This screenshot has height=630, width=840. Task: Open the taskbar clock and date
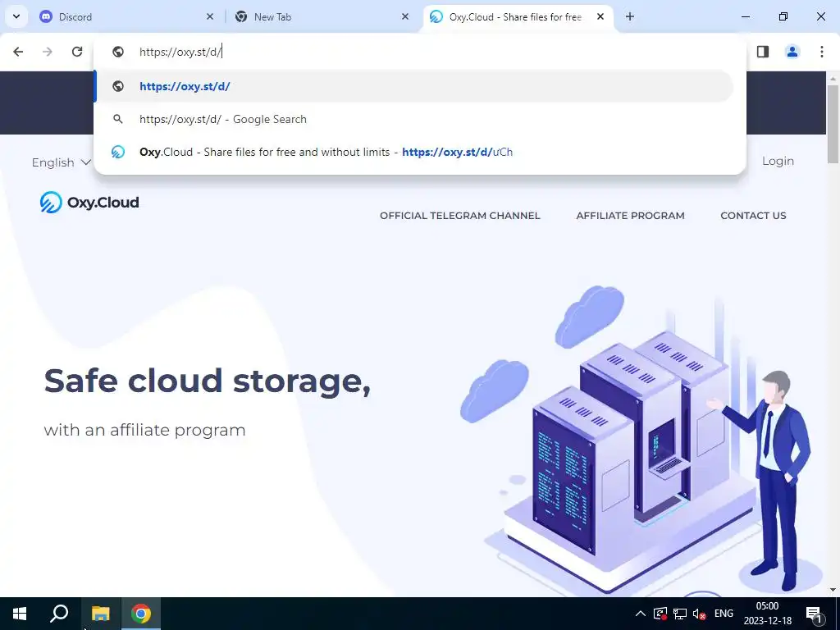767,614
